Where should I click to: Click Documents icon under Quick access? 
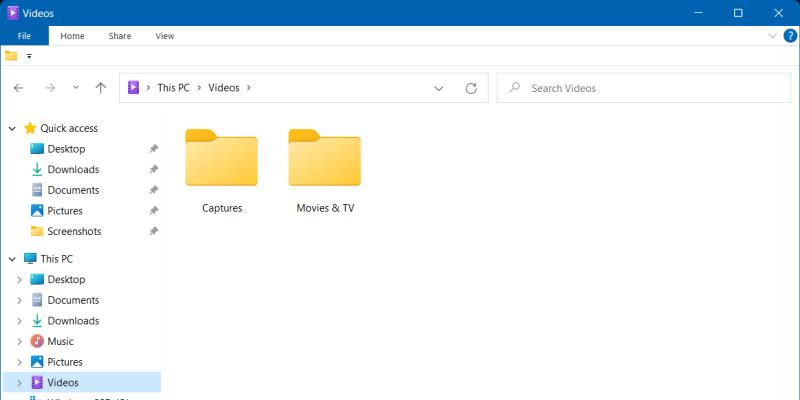tap(37, 190)
